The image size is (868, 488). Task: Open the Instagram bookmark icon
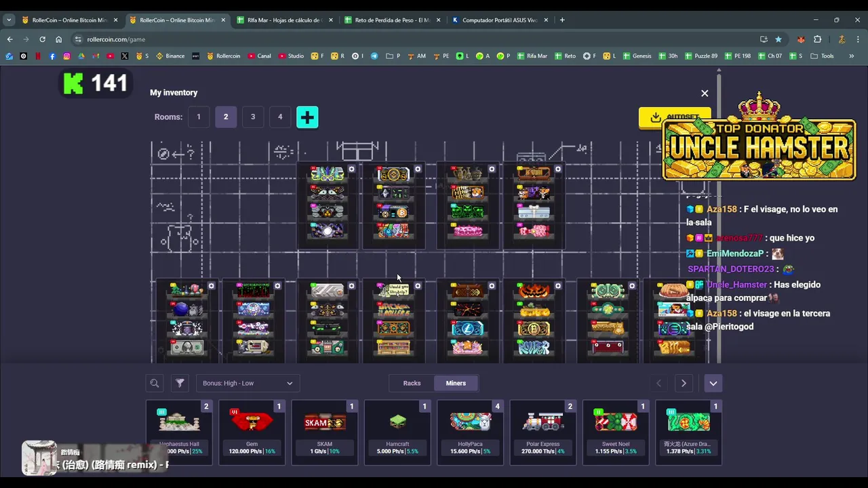pos(66,56)
